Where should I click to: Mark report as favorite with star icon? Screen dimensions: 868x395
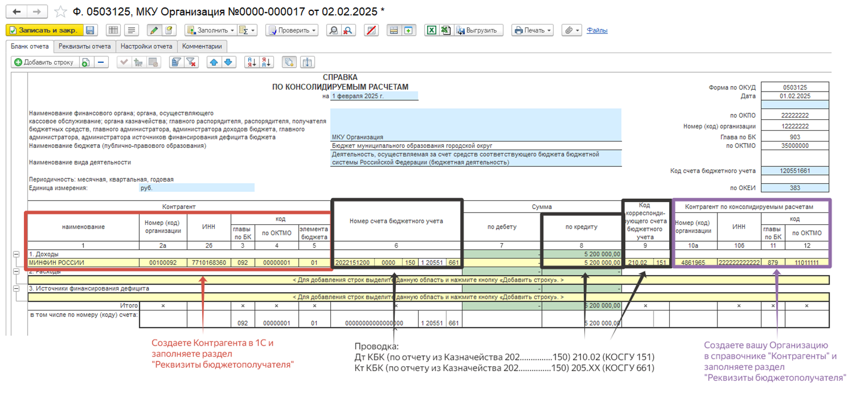pos(61,11)
